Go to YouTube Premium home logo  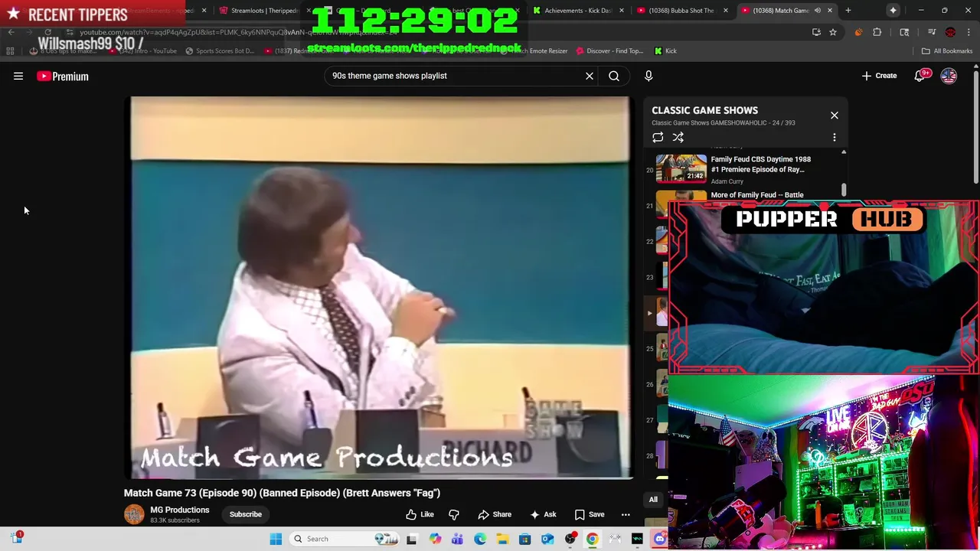pos(63,76)
